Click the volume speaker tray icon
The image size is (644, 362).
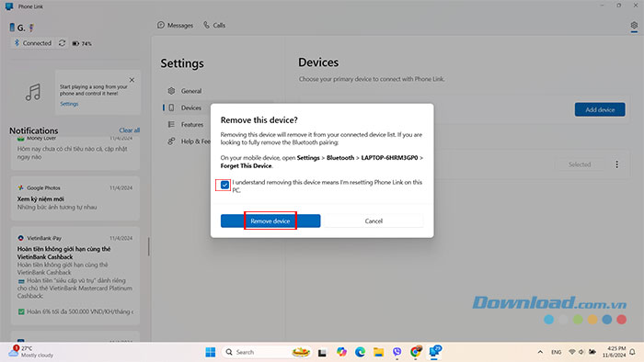(581, 352)
